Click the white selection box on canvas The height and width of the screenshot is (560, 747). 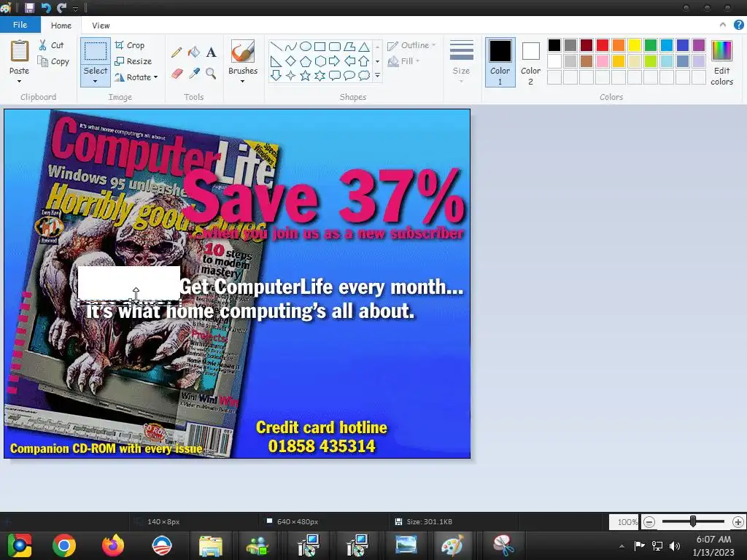[x=128, y=282]
